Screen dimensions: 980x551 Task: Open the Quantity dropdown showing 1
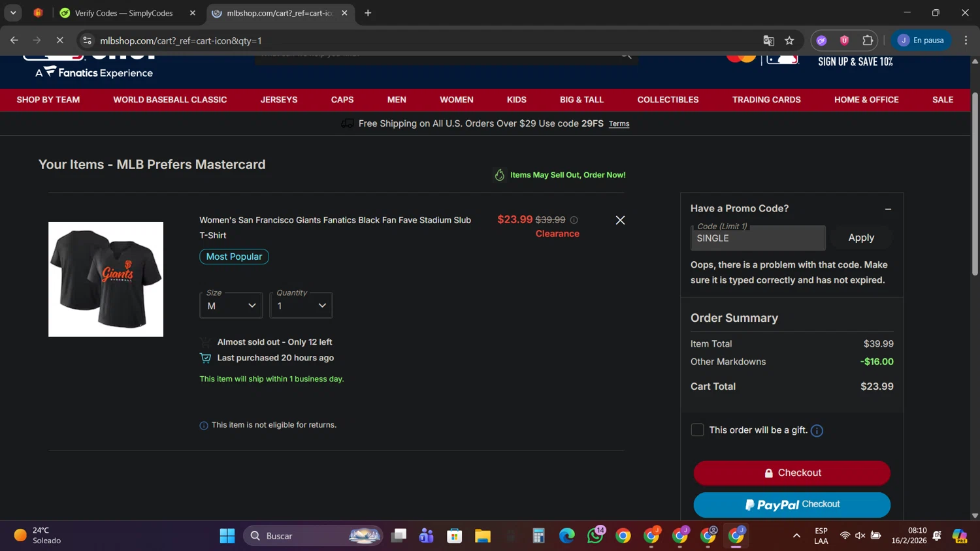301,306
